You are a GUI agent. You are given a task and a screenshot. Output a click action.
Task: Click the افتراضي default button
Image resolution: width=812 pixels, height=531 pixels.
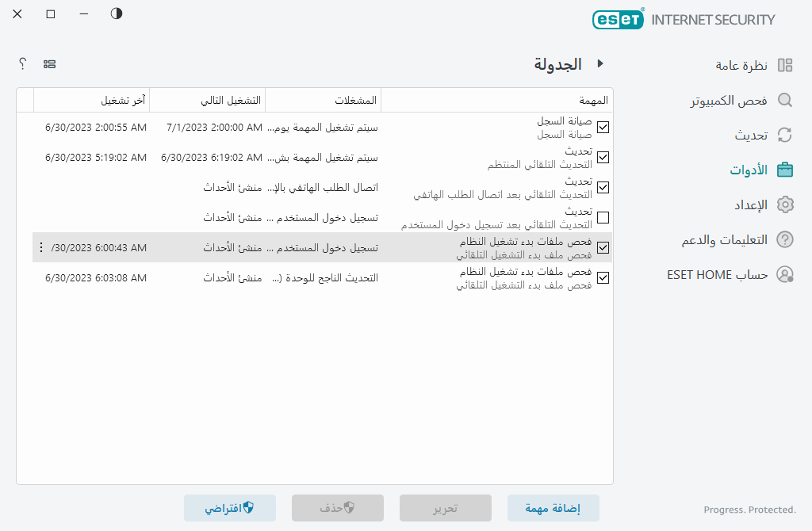pyautogui.click(x=230, y=508)
